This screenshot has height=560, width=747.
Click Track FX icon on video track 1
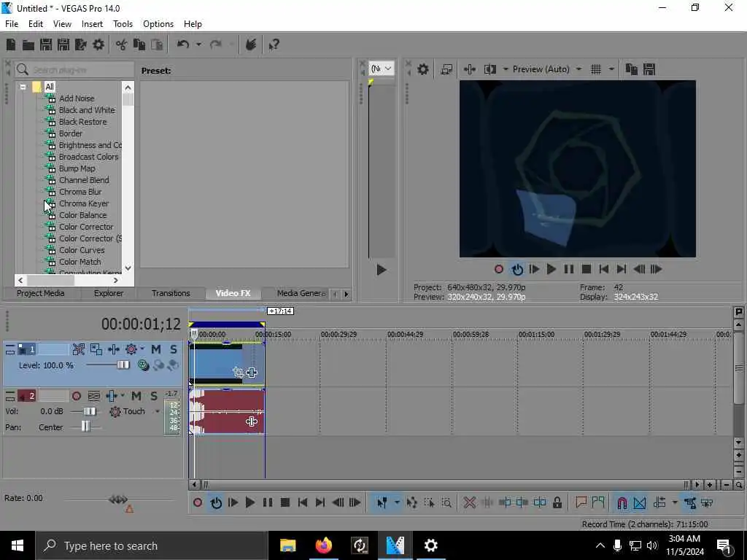click(x=114, y=349)
